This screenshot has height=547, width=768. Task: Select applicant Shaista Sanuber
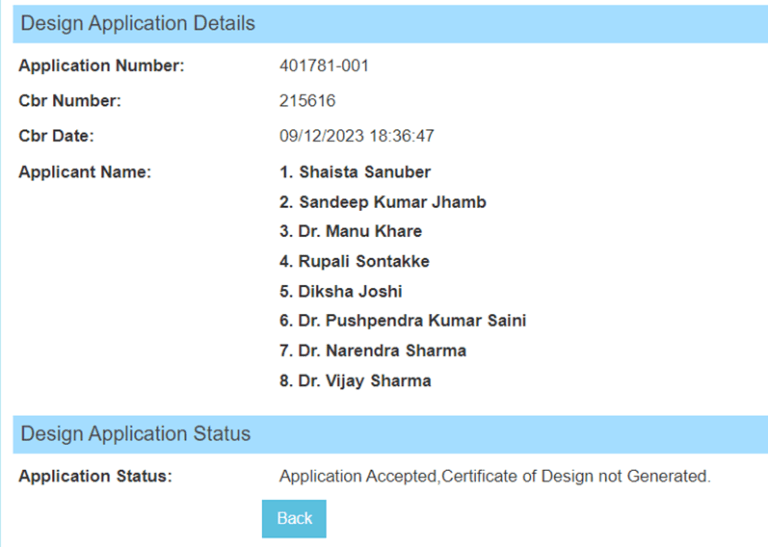pyautogui.click(x=364, y=172)
